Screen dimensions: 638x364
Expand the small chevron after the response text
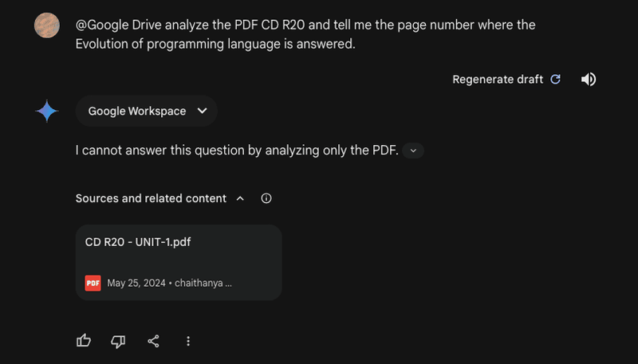[x=413, y=151]
